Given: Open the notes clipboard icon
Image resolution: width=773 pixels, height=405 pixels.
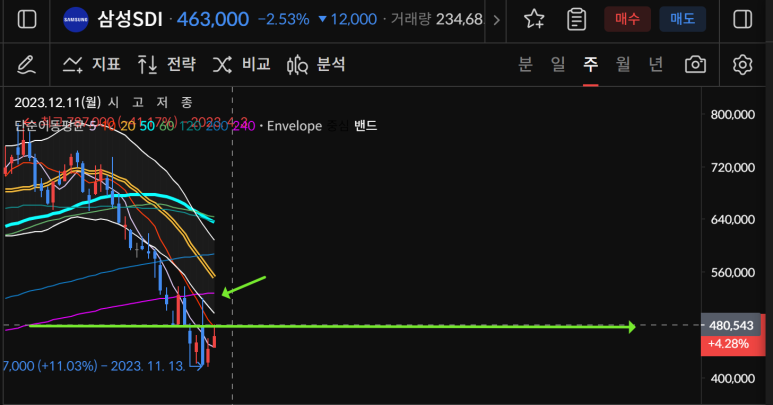Looking at the screenshot, I should pos(576,20).
